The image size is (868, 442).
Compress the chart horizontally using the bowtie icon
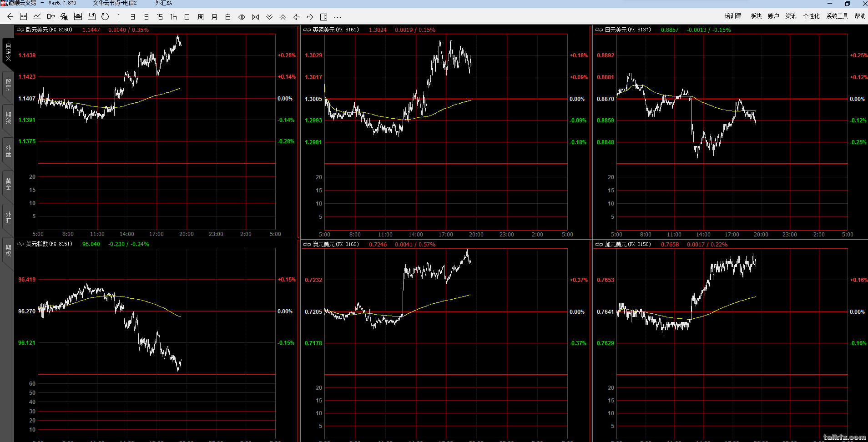point(255,17)
